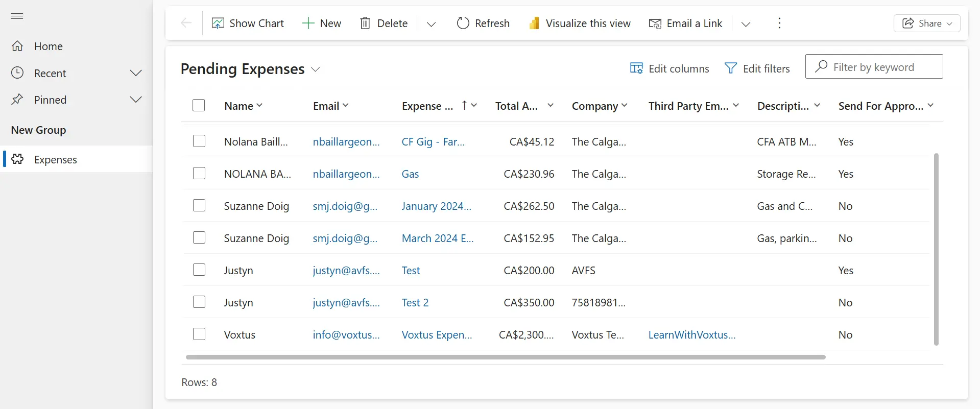Viewport: 980px width, 409px height.
Task: Click the Expenses puzzle-piece icon
Action: pos(17,159)
